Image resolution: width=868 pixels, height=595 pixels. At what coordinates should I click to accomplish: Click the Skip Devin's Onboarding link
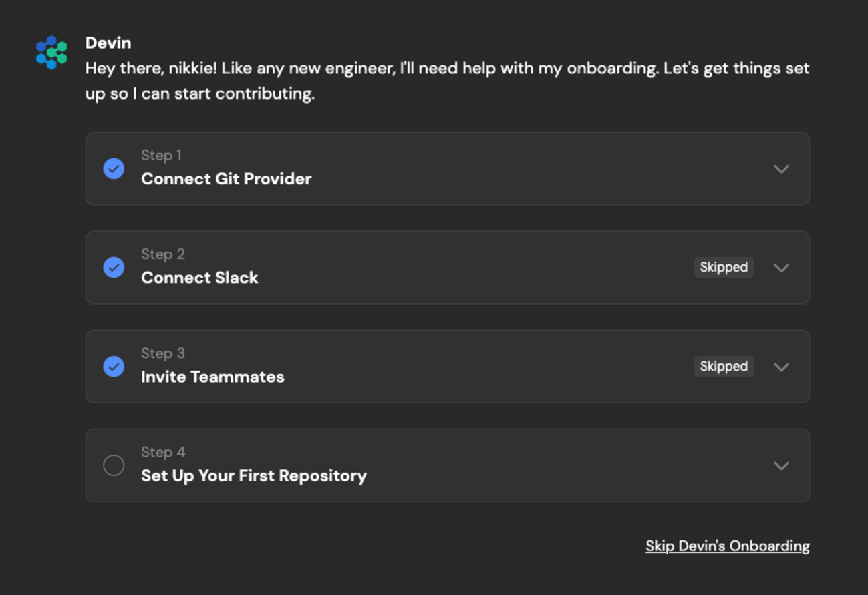tap(727, 546)
